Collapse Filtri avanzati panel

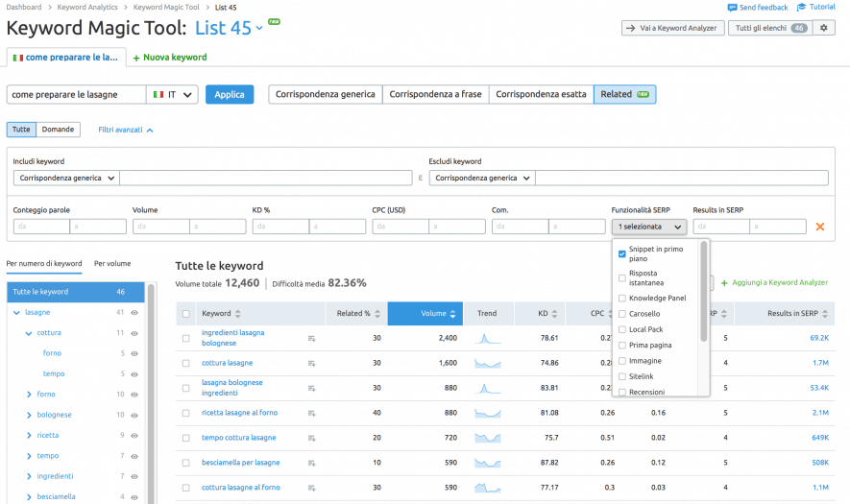point(125,130)
